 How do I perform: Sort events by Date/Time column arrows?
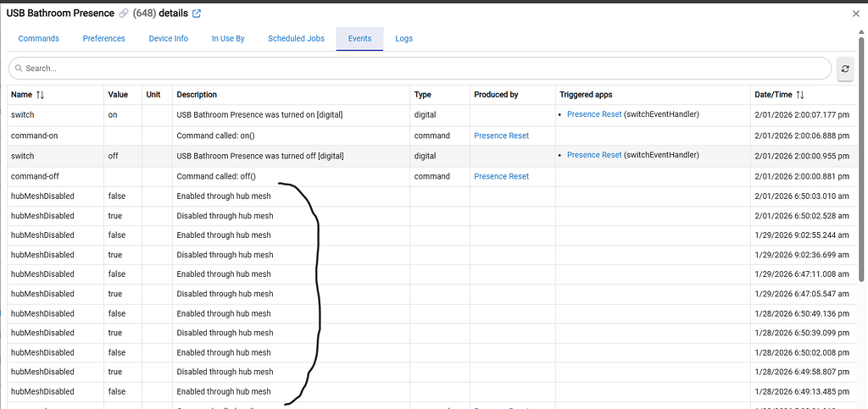point(800,95)
